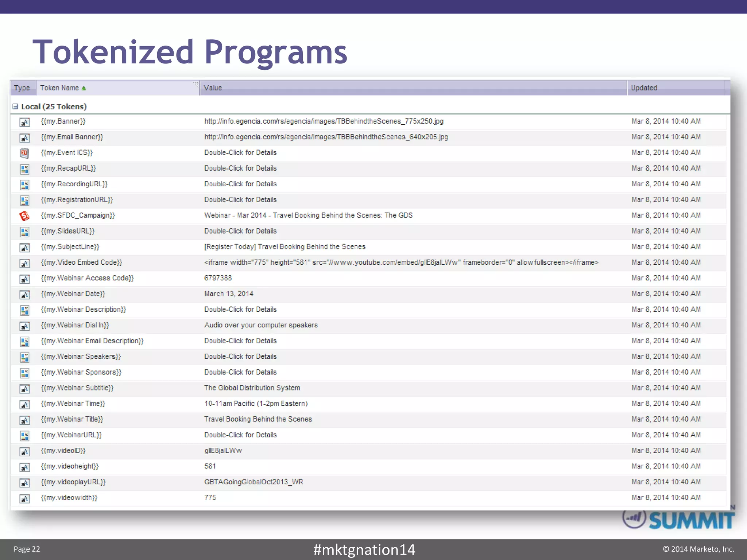This screenshot has width=747, height=560.
Task: Click the Value column header
Action: [x=413, y=88]
